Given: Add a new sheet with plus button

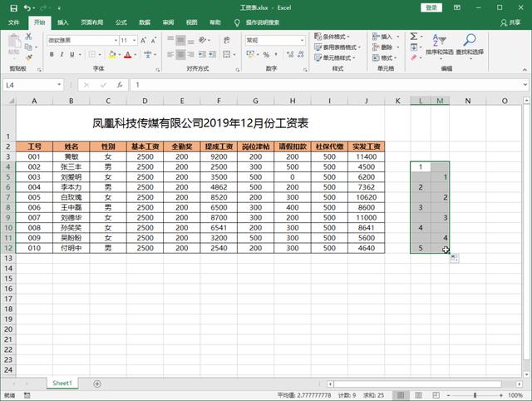Looking at the screenshot, I should coord(97,384).
